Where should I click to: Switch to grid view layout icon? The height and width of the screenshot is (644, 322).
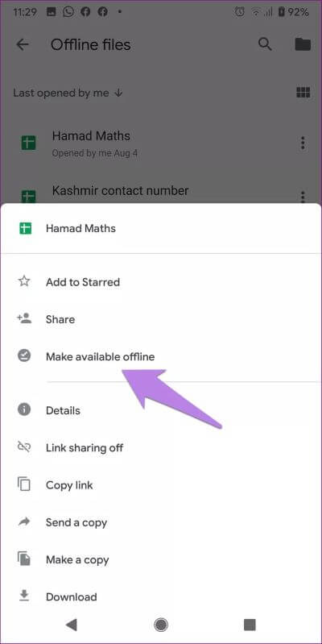point(303,93)
